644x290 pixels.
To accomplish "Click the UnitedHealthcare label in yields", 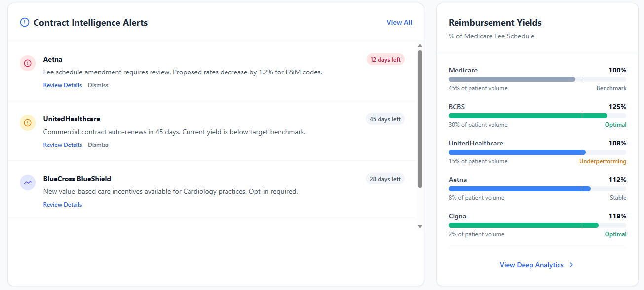I will tap(476, 144).
